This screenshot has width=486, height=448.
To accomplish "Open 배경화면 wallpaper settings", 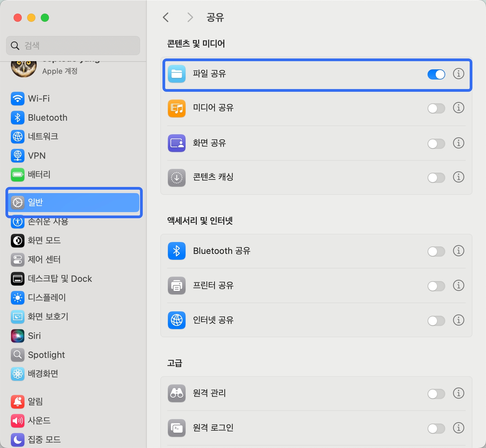I will point(74,374).
